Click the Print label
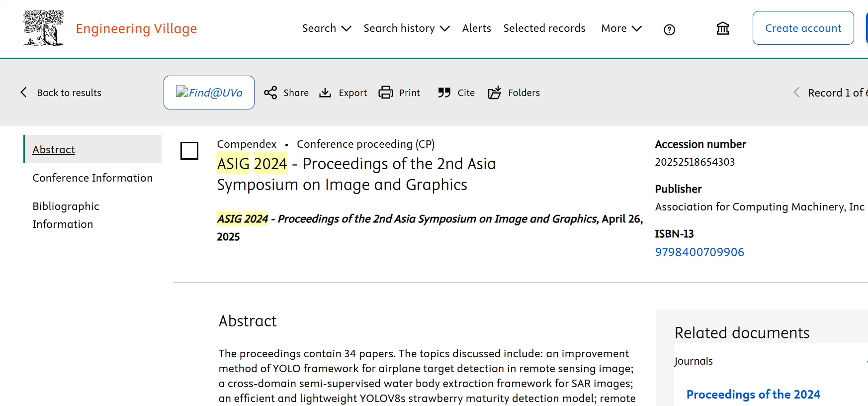 pos(410,93)
